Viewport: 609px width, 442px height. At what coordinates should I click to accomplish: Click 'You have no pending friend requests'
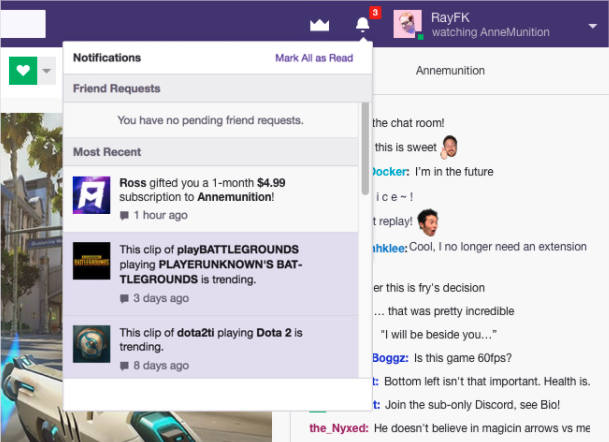[211, 120]
